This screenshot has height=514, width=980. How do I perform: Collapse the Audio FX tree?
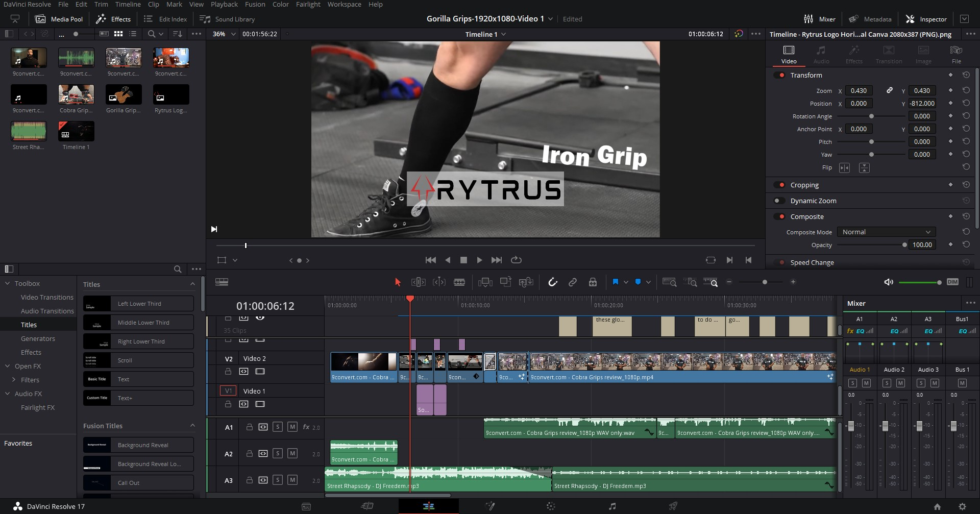click(x=8, y=394)
